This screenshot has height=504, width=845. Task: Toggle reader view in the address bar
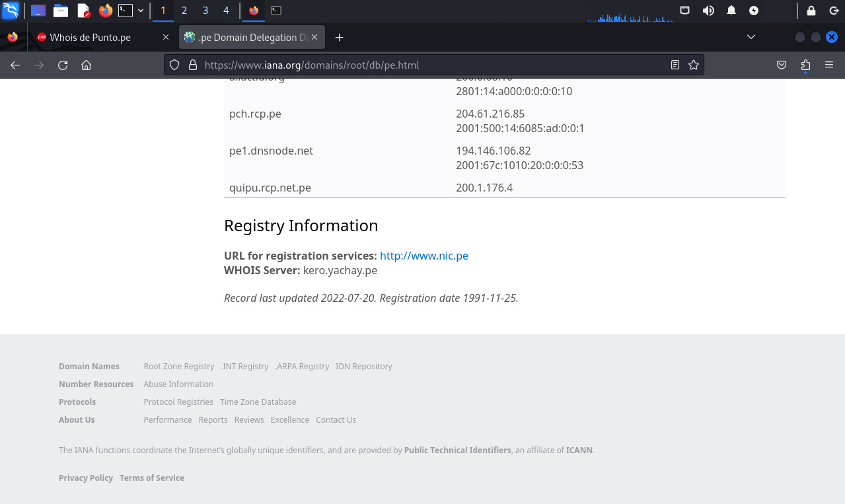point(675,65)
